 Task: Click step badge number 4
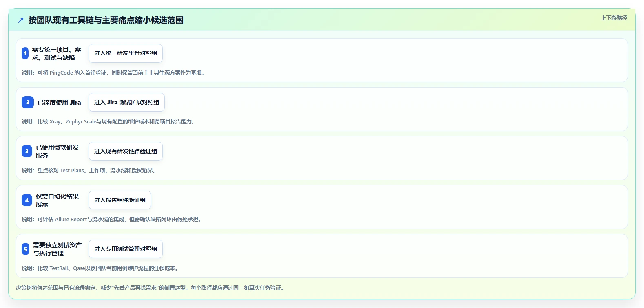[x=27, y=200]
